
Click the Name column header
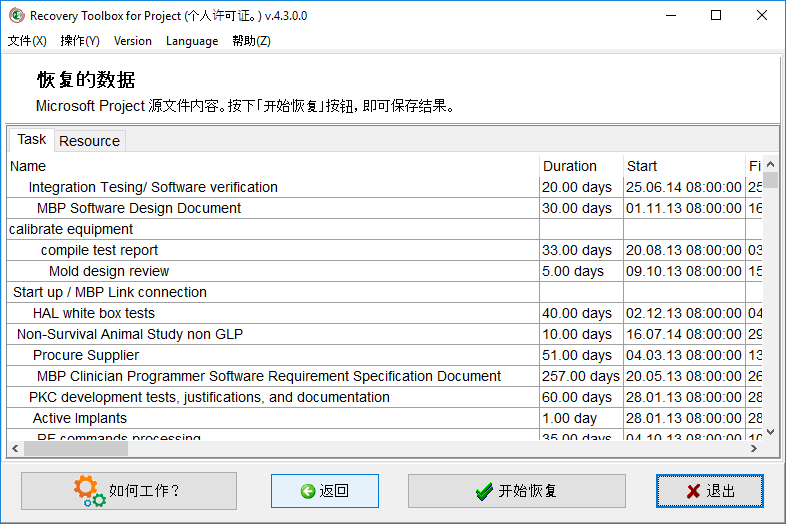point(273,166)
